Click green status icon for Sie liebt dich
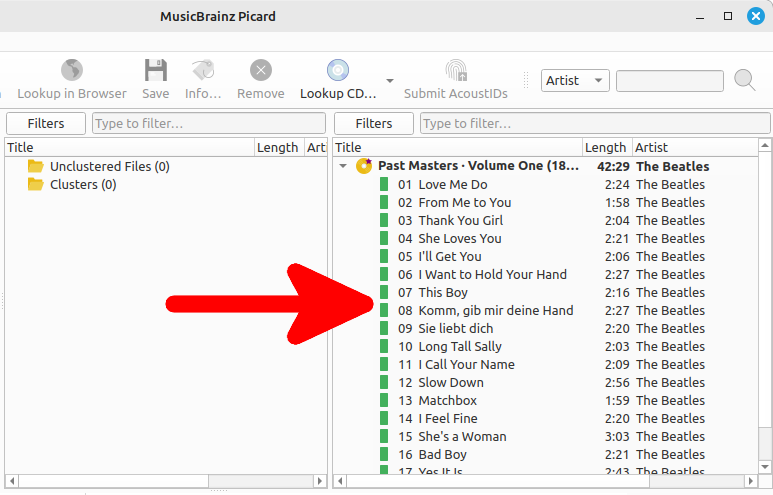Screen dimensions: 773x495 (384, 328)
